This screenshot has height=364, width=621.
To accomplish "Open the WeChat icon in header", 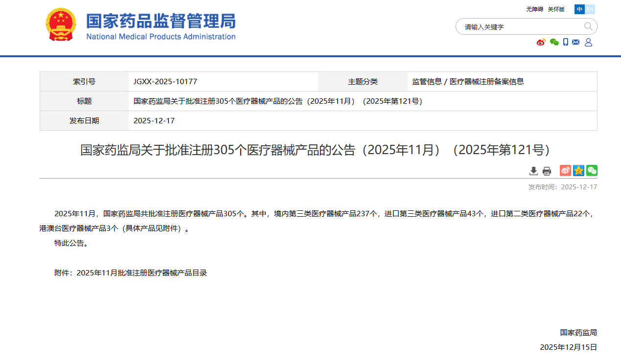I will pos(554,43).
